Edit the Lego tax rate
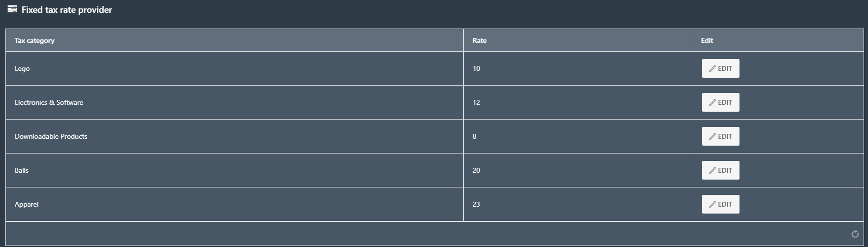This screenshot has height=247, width=868. click(720, 68)
